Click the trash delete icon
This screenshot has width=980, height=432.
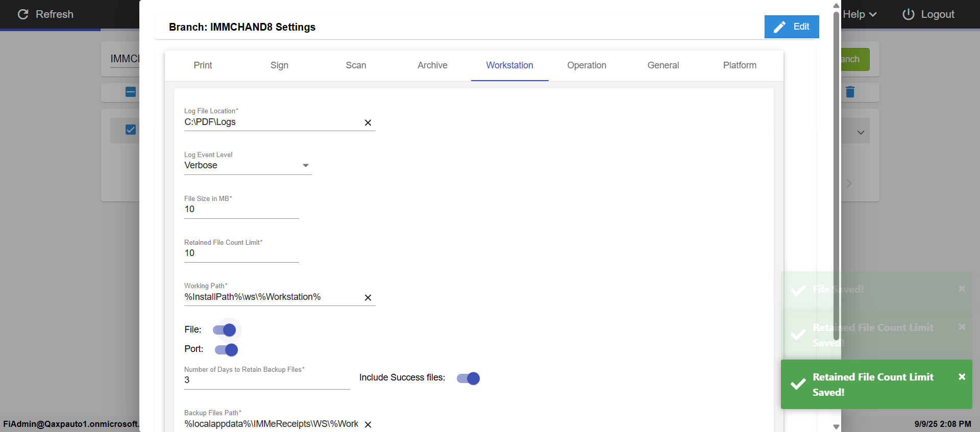click(x=850, y=92)
